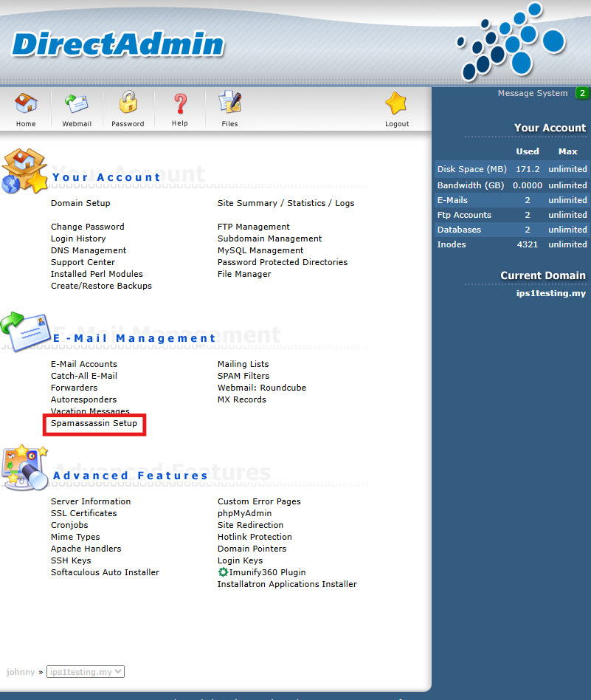
Task: Click the Your Account section icon
Action: click(24, 171)
